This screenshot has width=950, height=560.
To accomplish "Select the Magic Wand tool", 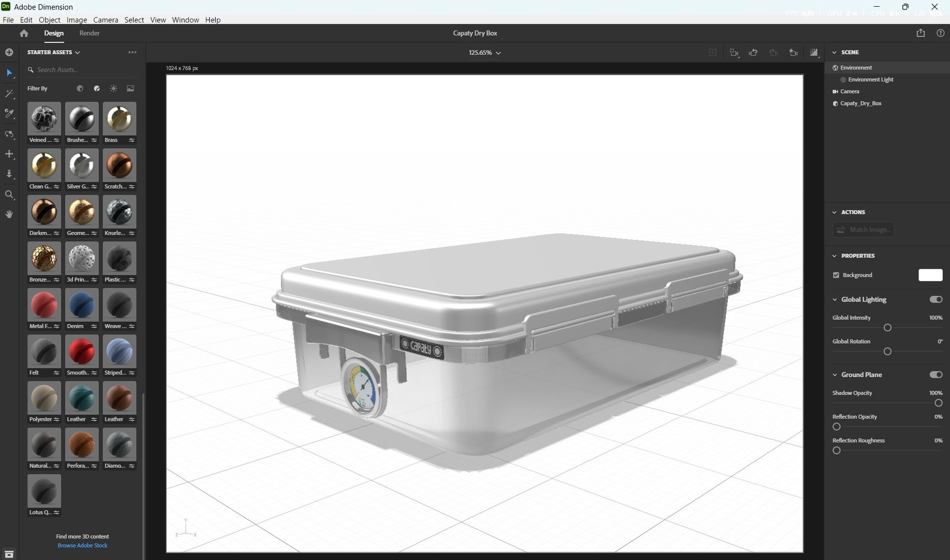I will 9,94.
